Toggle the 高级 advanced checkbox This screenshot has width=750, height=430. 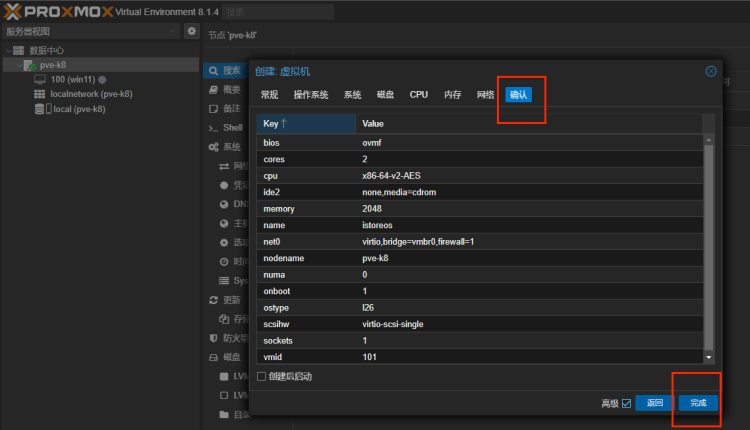(627, 403)
